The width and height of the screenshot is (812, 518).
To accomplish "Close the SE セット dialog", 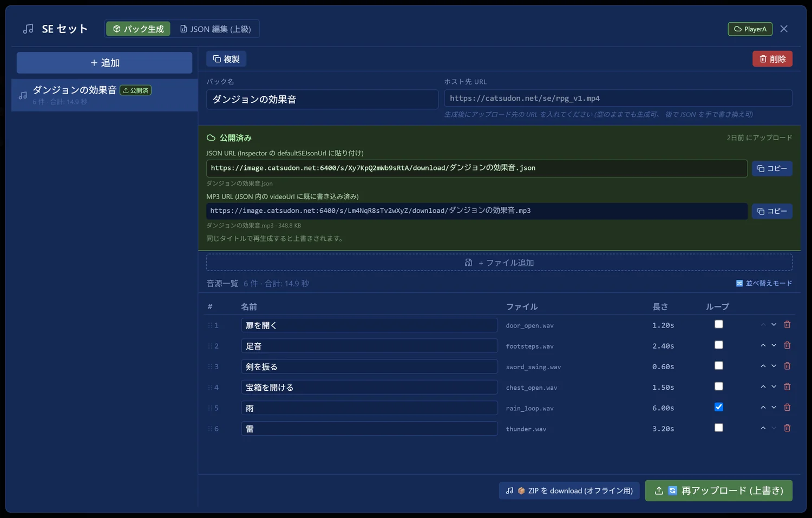I will 784,29.
